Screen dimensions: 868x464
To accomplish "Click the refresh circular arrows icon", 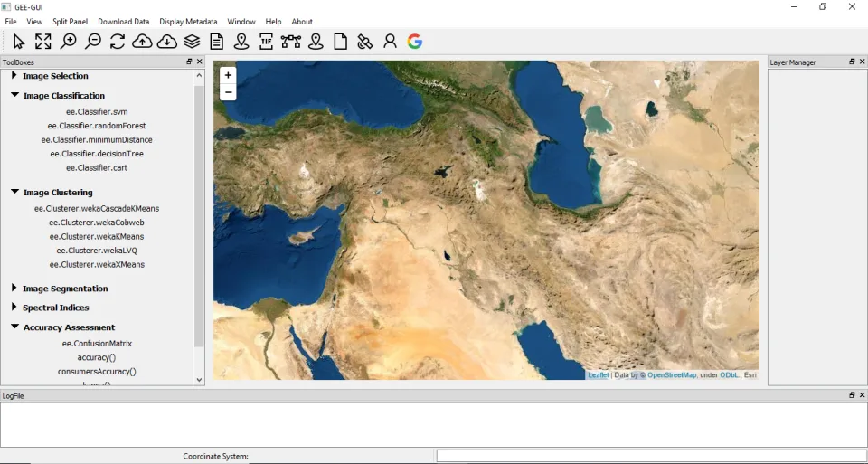I will click(118, 42).
